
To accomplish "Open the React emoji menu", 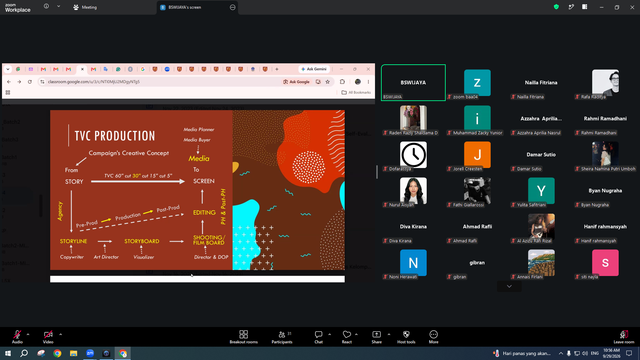I will (x=347, y=337).
